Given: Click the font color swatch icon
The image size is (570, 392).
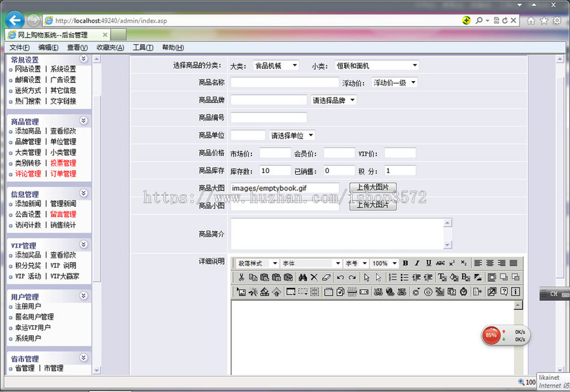Looking at the screenshot, I should (441, 277).
